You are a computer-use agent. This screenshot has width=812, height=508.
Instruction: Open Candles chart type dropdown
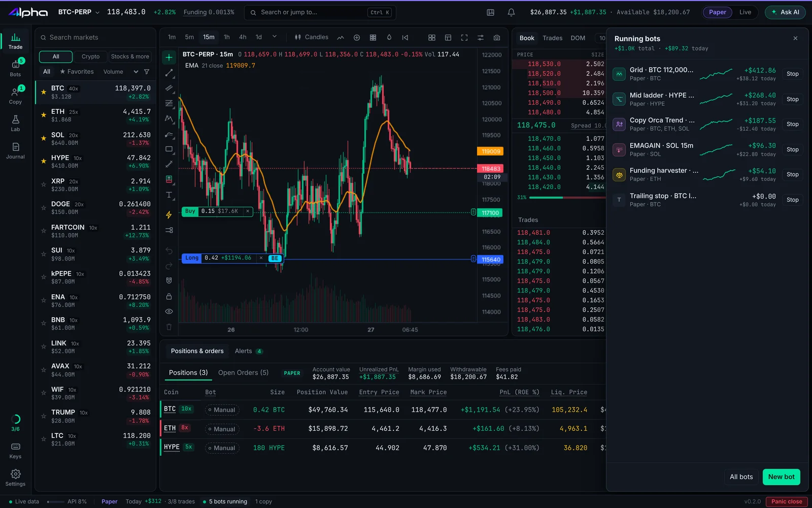312,37
